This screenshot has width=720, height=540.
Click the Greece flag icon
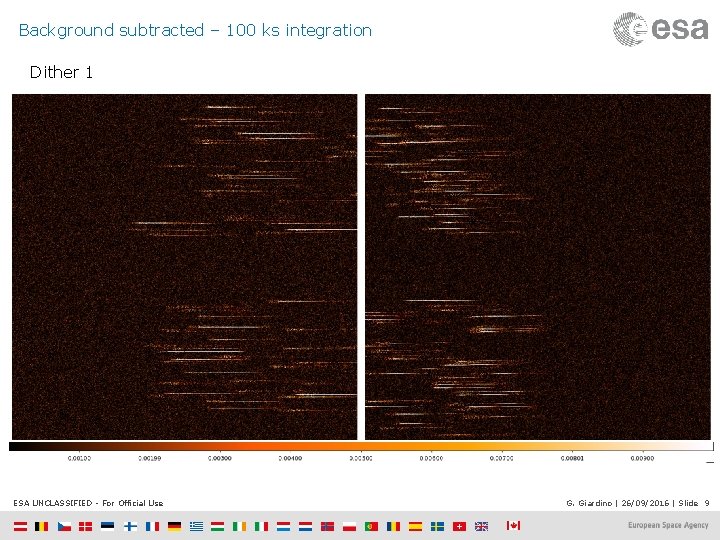(196, 526)
